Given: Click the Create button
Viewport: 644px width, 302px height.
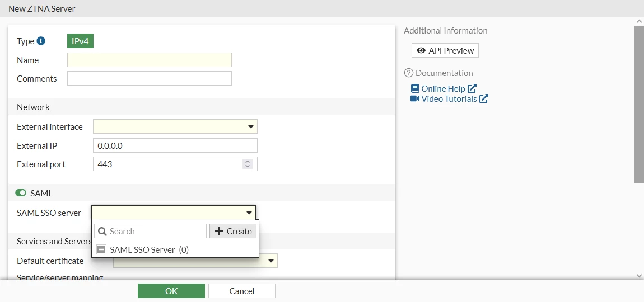Looking at the screenshot, I should point(234,231).
